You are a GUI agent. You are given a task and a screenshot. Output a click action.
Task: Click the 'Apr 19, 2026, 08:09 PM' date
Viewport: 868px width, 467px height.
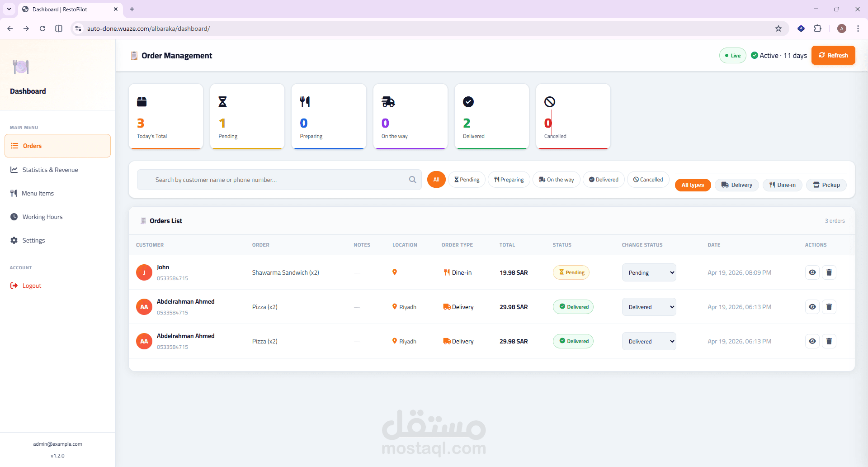739,272
